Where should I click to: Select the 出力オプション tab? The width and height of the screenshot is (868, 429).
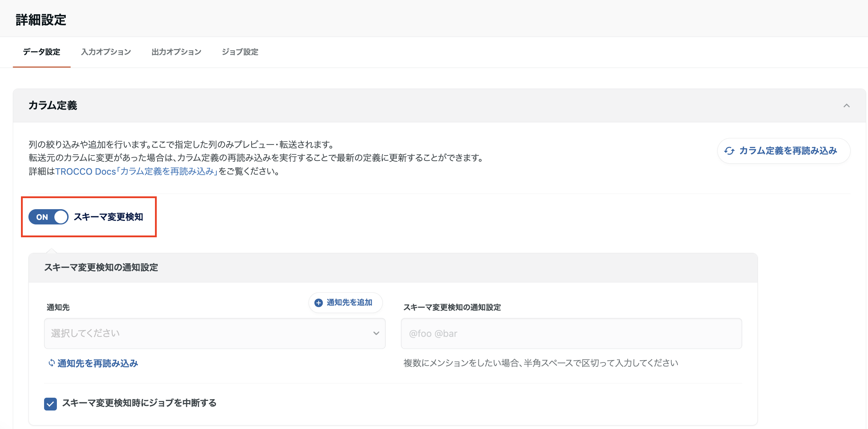click(x=176, y=52)
